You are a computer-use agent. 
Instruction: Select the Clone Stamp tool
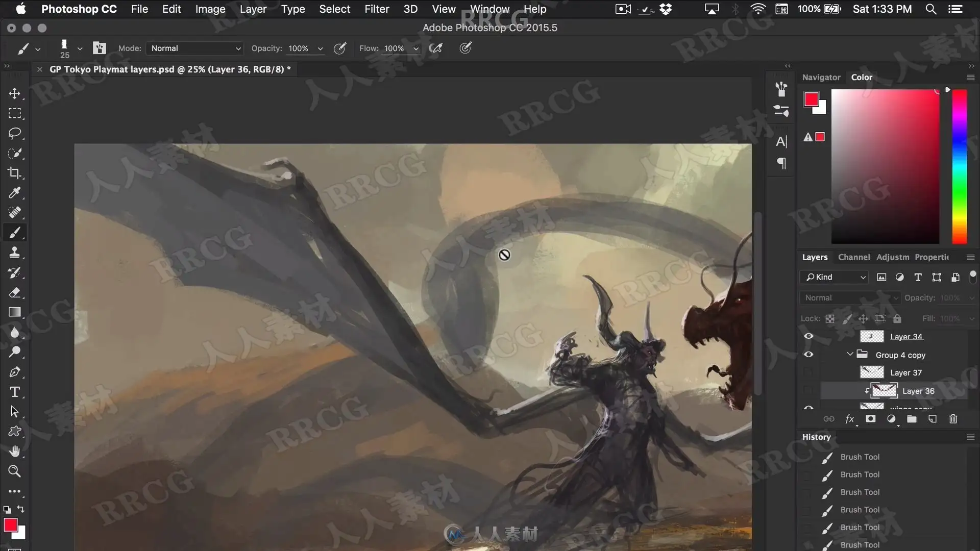click(x=14, y=253)
